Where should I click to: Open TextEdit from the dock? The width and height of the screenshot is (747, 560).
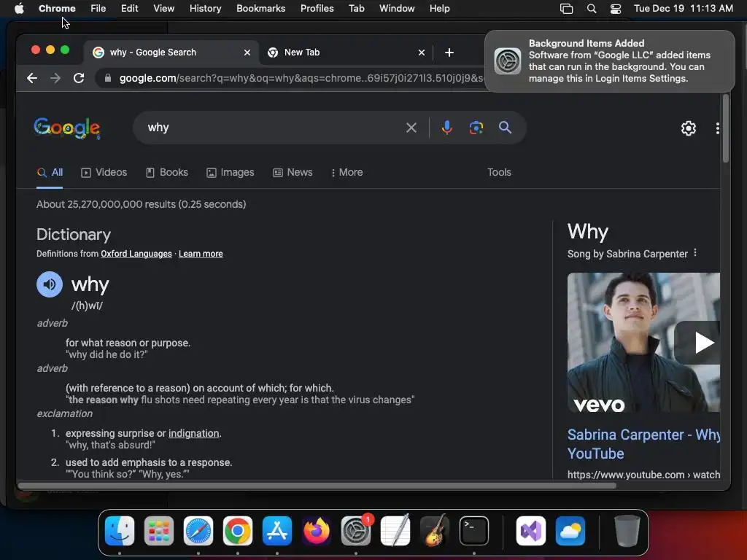coord(395,531)
